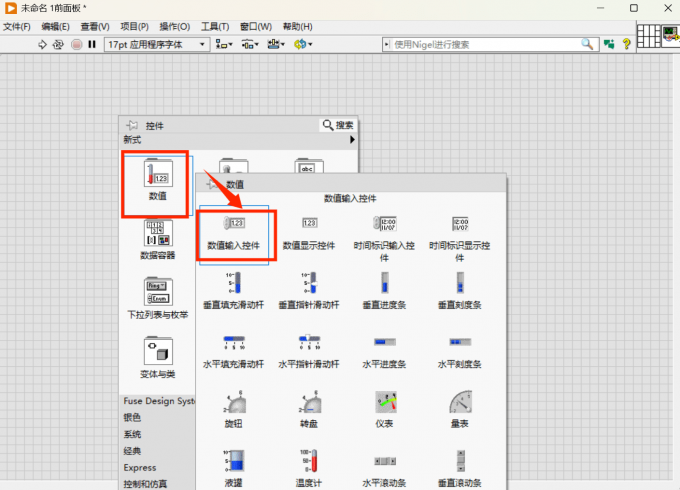Select the 水平进度条 control

click(384, 351)
